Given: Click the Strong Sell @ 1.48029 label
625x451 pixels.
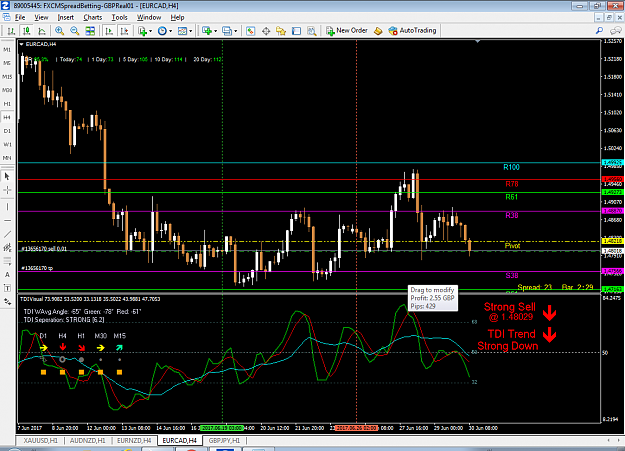Looking at the screenshot, I should [x=510, y=312].
